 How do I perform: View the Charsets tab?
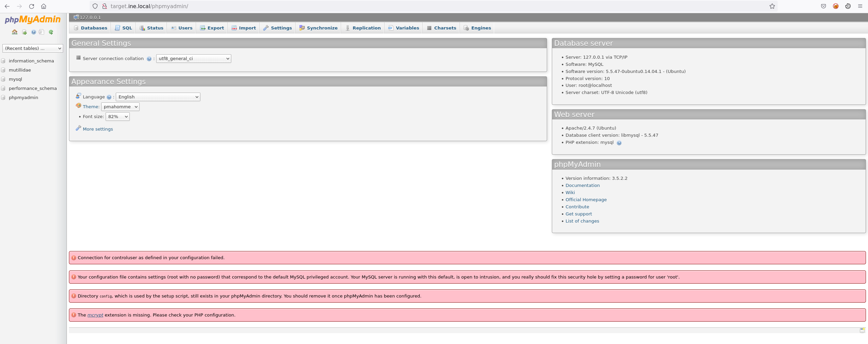click(x=441, y=28)
